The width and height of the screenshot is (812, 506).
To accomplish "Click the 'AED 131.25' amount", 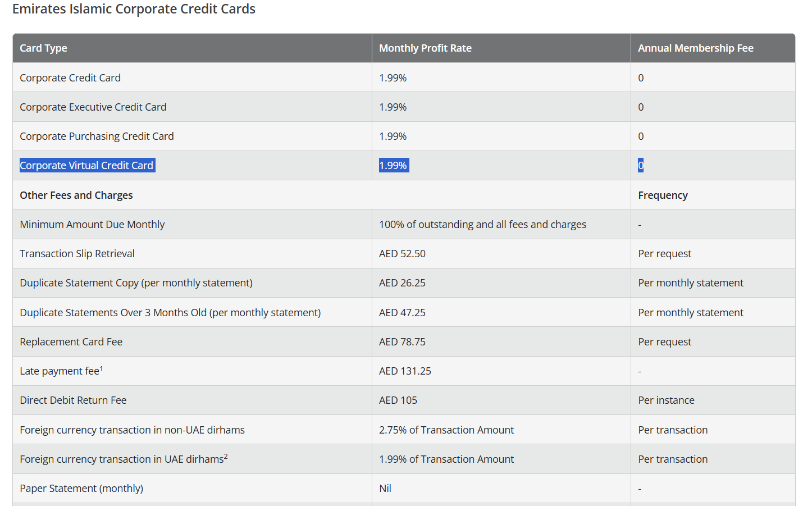I will pos(405,371).
